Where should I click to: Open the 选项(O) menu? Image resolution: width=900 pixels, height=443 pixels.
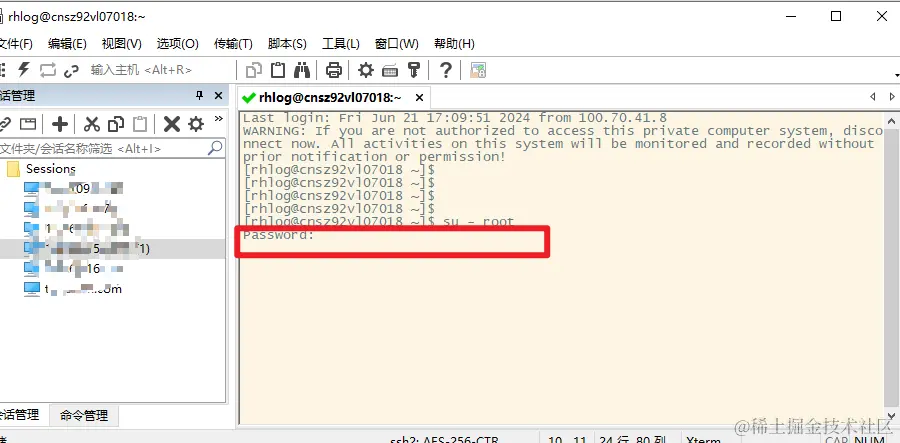tap(177, 44)
